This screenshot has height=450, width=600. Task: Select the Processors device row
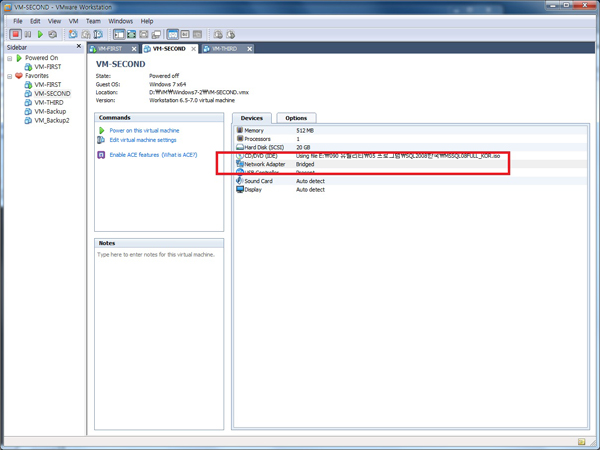(411, 139)
